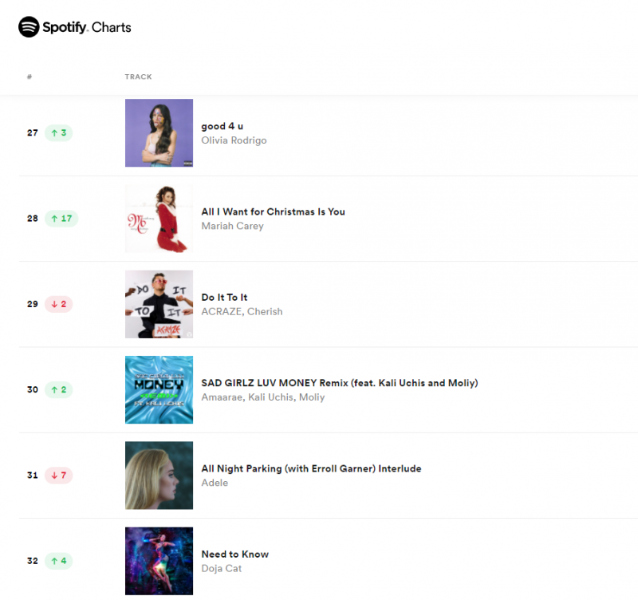Click the up 17 rank change badge
638x600 pixels.
(61, 218)
